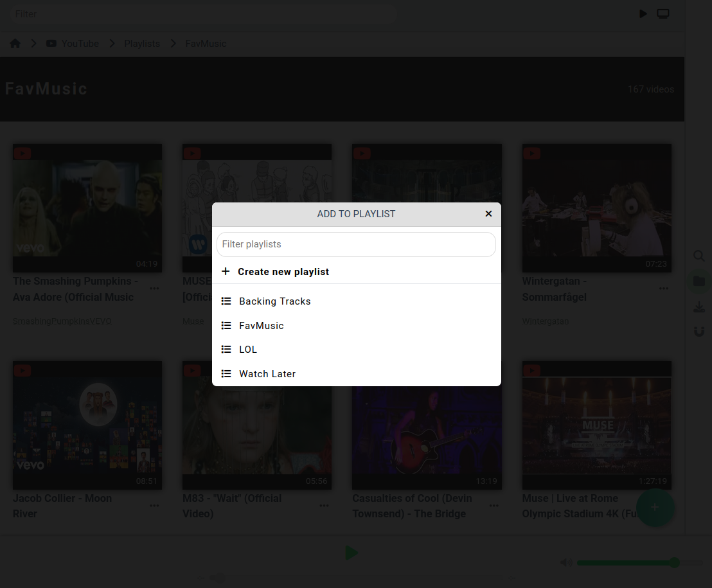Open the three-dot menu for M83 Wait
The width and height of the screenshot is (712, 588).
[x=325, y=506]
